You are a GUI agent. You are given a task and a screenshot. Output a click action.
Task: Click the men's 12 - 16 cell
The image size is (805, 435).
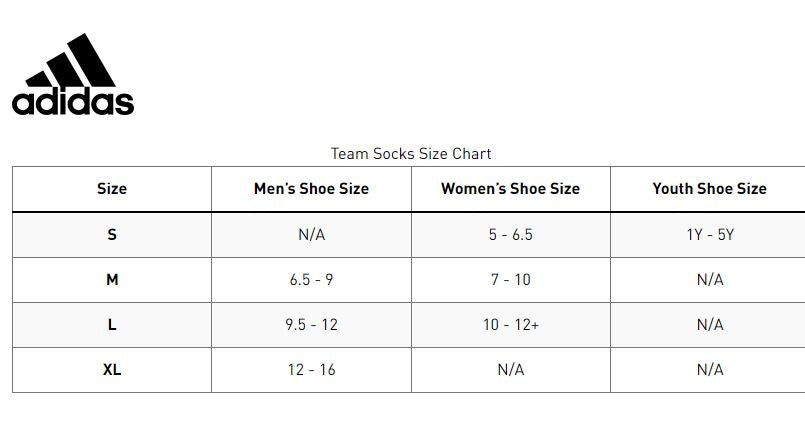tap(311, 370)
